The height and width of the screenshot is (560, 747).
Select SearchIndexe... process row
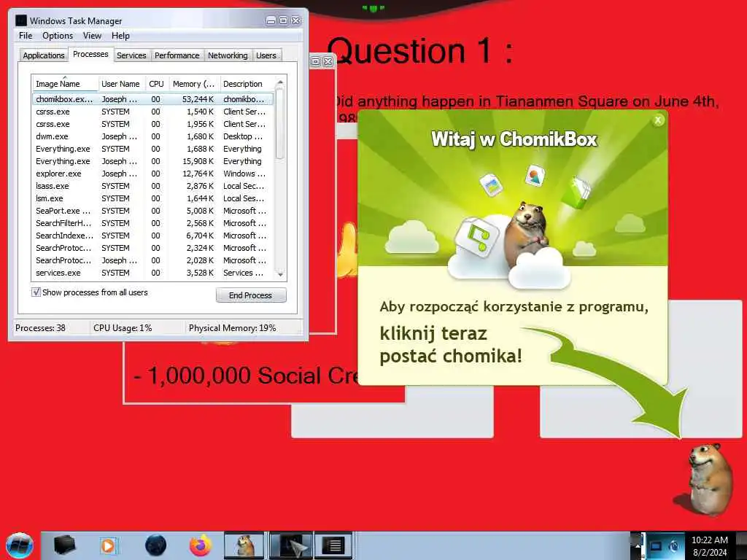pyautogui.click(x=153, y=236)
